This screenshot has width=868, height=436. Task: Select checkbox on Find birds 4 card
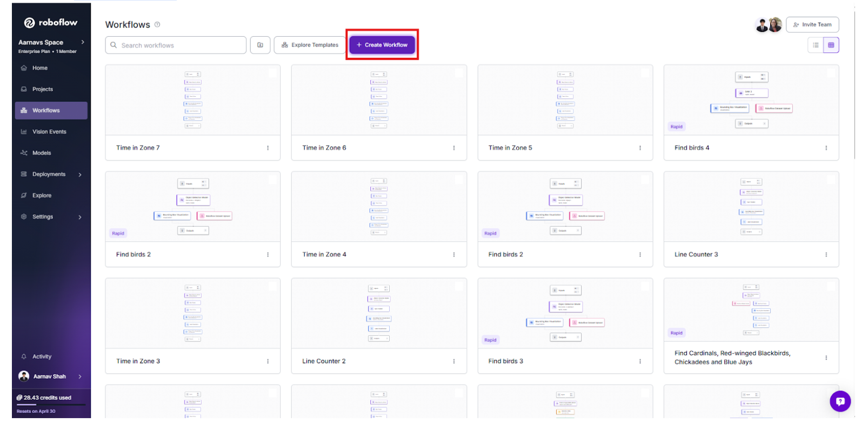[831, 73]
